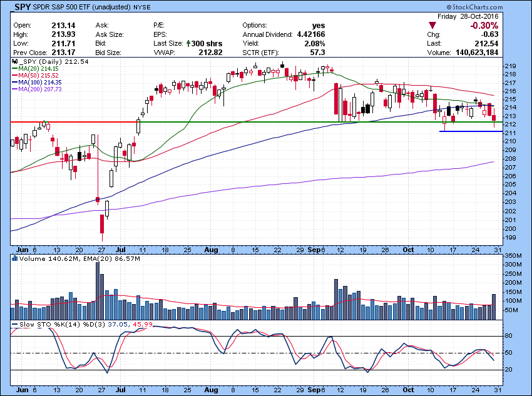Image resolution: width=532 pixels, height=396 pixels.
Task: Click the Last Size 300 shrs value
Action: point(207,43)
